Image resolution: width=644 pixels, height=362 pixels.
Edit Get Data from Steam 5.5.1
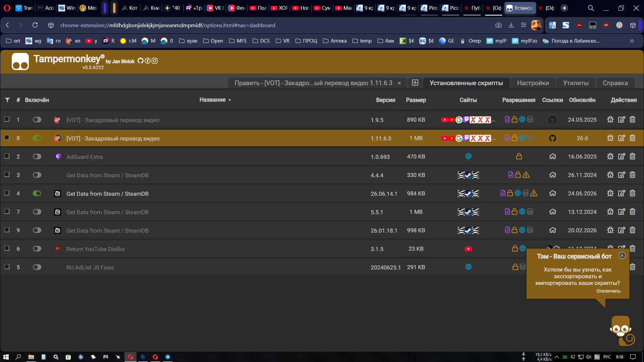(622, 212)
